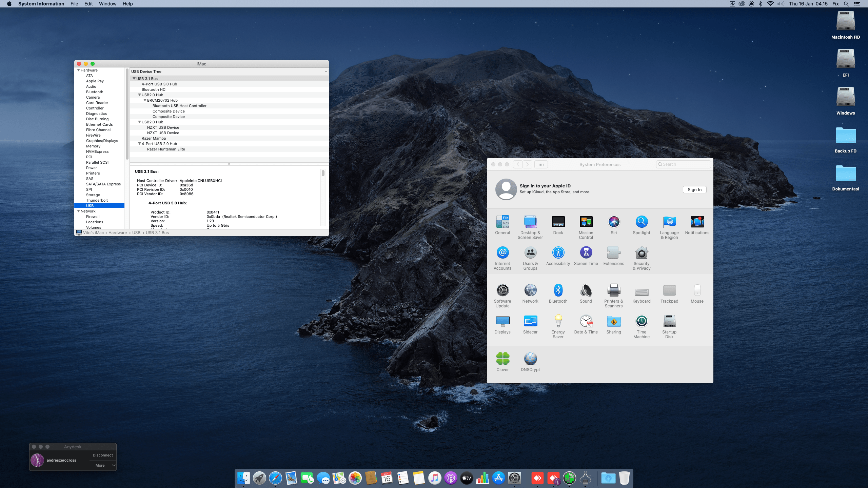Select Razer Huntsman Elite in device tree

166,149
